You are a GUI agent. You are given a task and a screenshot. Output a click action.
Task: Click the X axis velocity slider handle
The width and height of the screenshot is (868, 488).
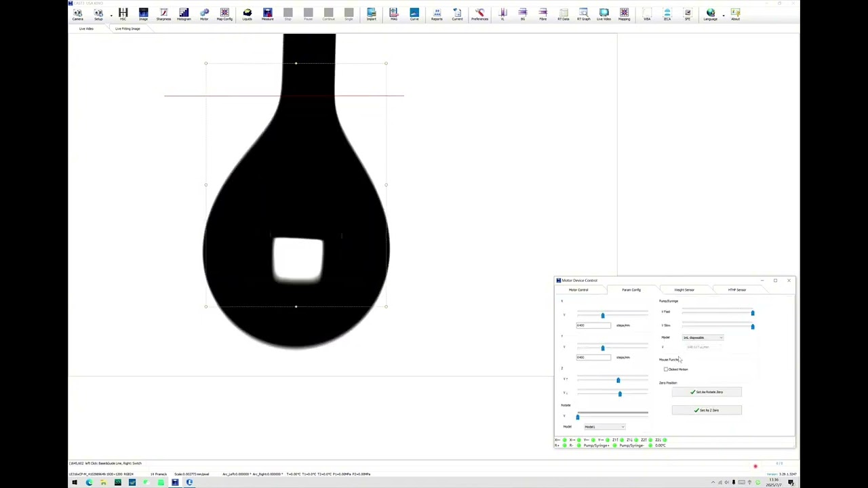[602, 315]
